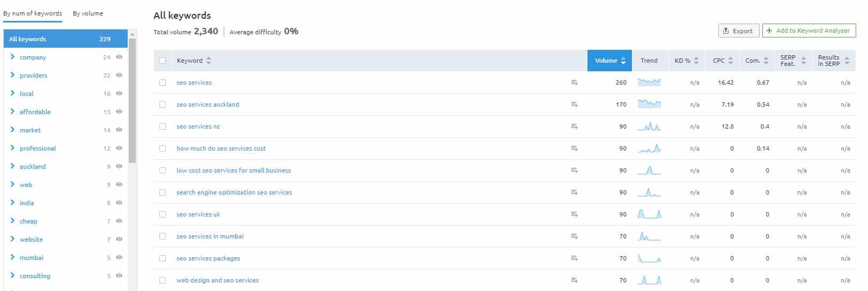The height and width of the screenshot is (291, 868).
Task: Click add-to-list icon for 'seo services uk'
Action: 574,214
